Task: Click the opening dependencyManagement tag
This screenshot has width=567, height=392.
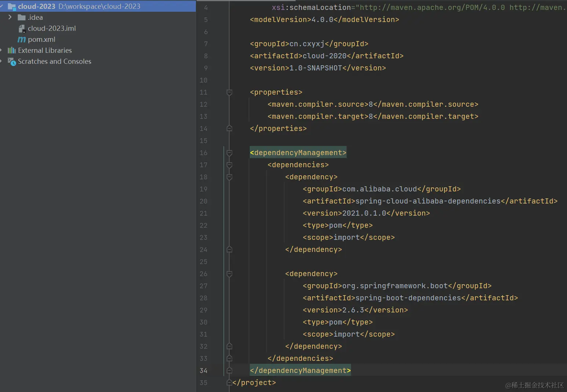Action: [x=298, y=153]
